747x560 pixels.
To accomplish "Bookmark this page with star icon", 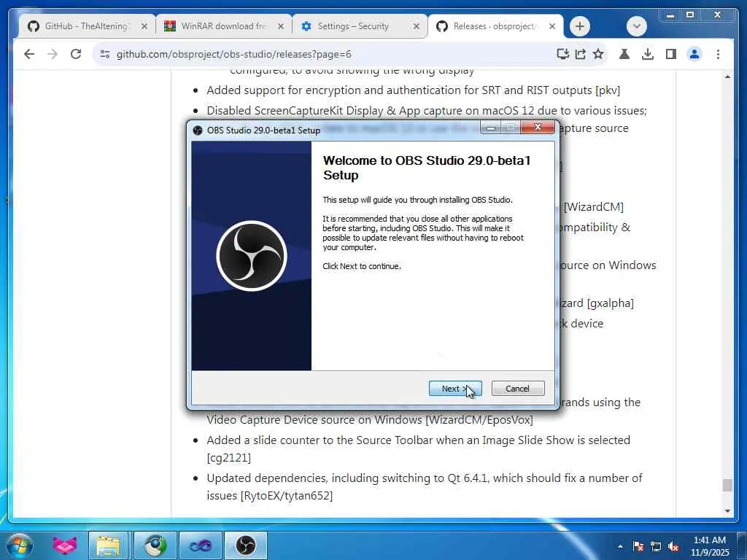I will point(598,54).
